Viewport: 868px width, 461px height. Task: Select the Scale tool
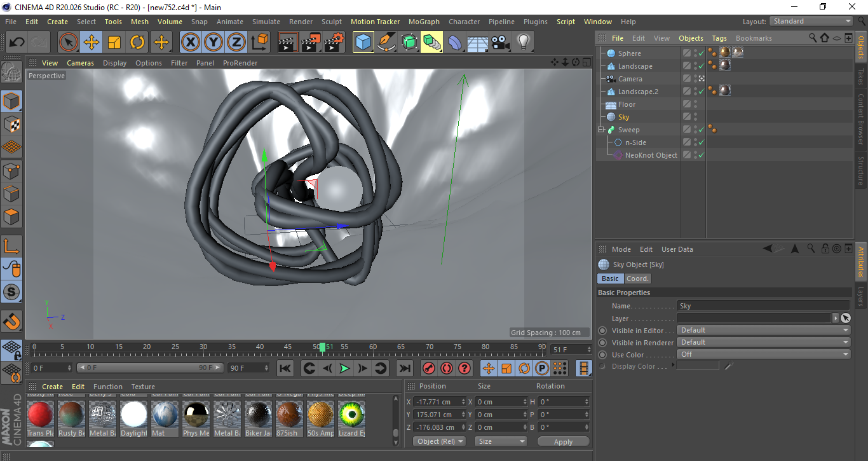(115, 42)
